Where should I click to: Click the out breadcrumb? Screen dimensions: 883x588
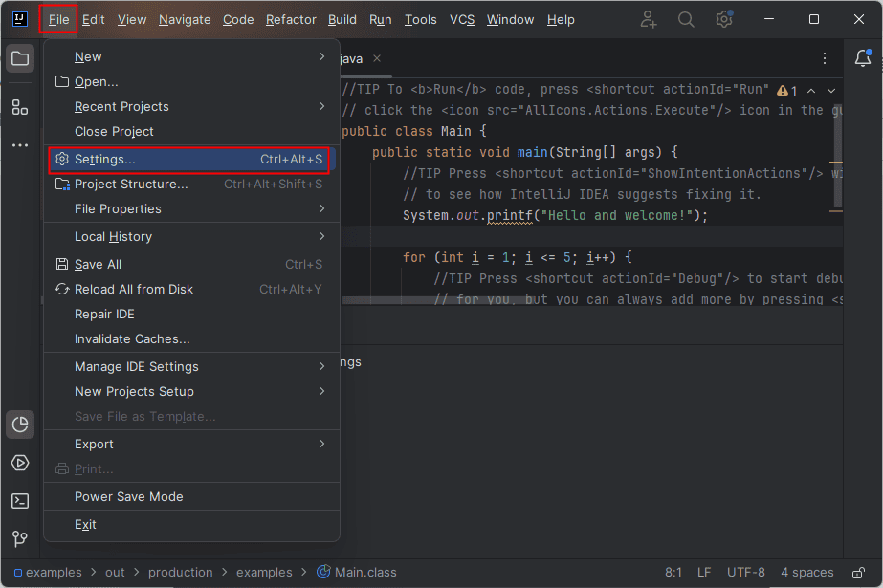115,573
